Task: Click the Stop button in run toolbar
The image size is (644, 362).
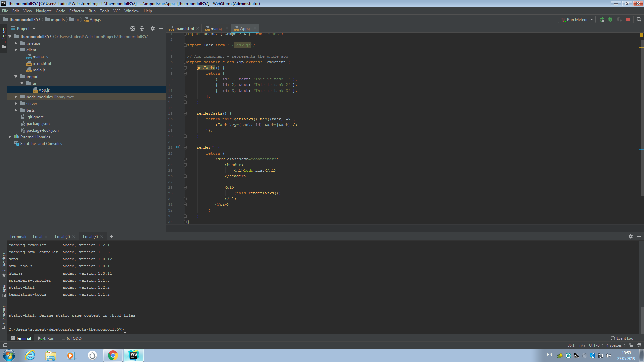Action: (x=628, y=20)
